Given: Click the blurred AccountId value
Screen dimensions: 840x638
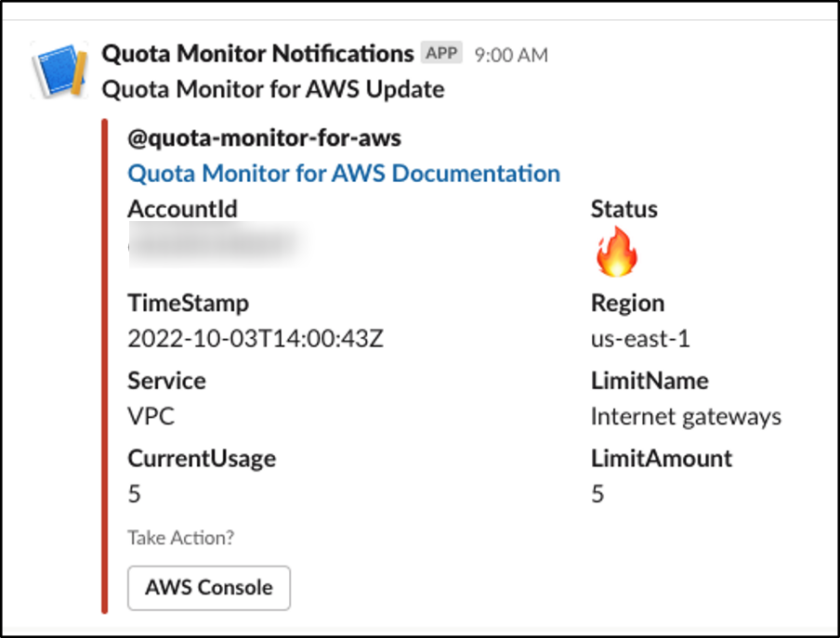Looking at the screenshot, I should [x=217, y=245].
